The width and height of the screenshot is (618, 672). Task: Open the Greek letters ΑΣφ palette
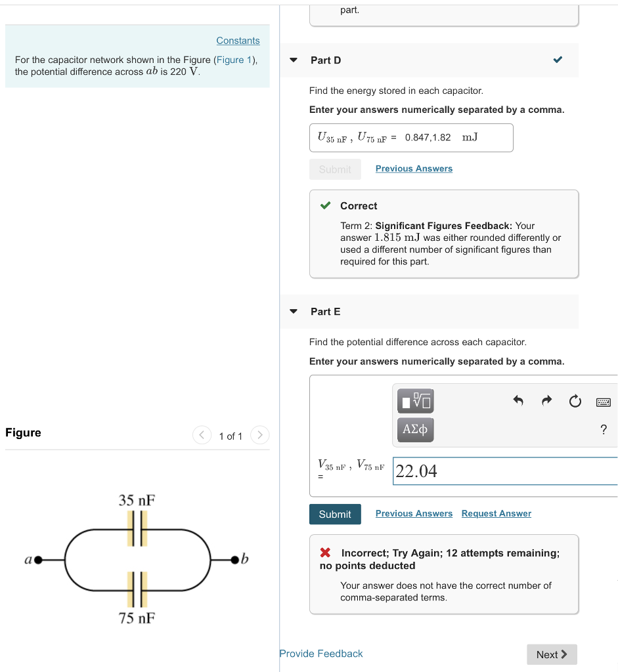[x=415, y=430]
